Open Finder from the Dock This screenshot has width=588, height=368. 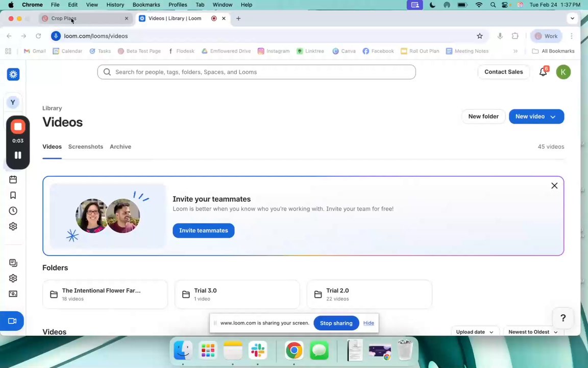click(x=183, y=351)
